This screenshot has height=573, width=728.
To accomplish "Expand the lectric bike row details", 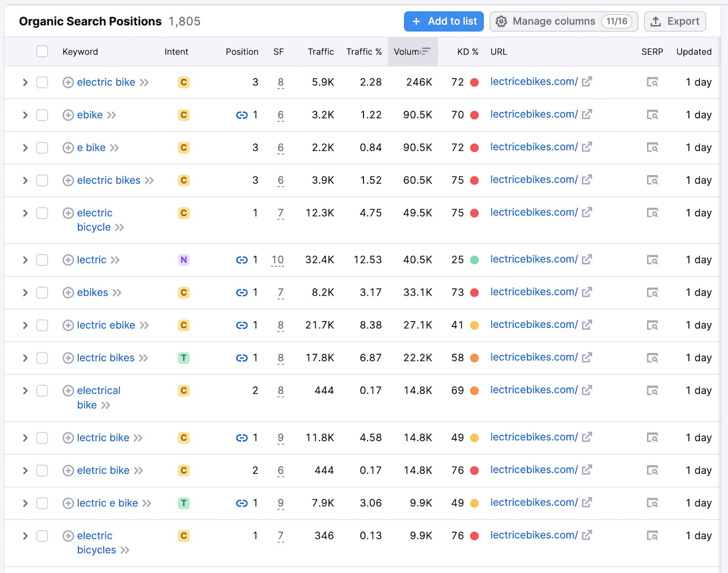I will 25,438.
